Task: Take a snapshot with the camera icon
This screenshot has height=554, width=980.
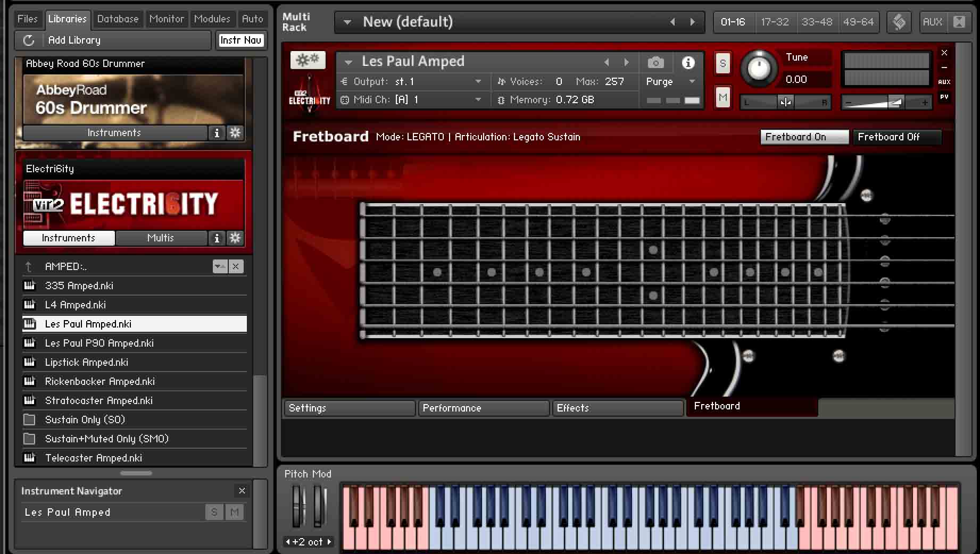Action: (655, 63)
